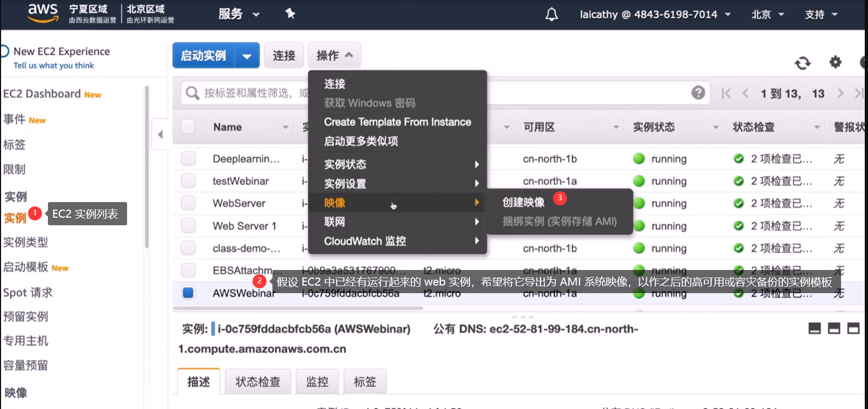The width and height of the screenshot is (868, 409).
Task: Open the notifications bell
Action: pyautogui.click(x=551, y=14)
